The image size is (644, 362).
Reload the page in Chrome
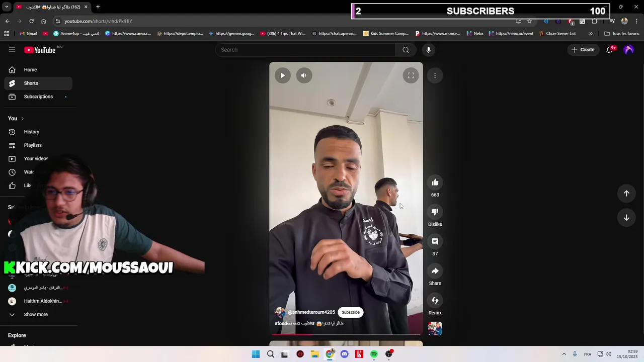[31, 21]
